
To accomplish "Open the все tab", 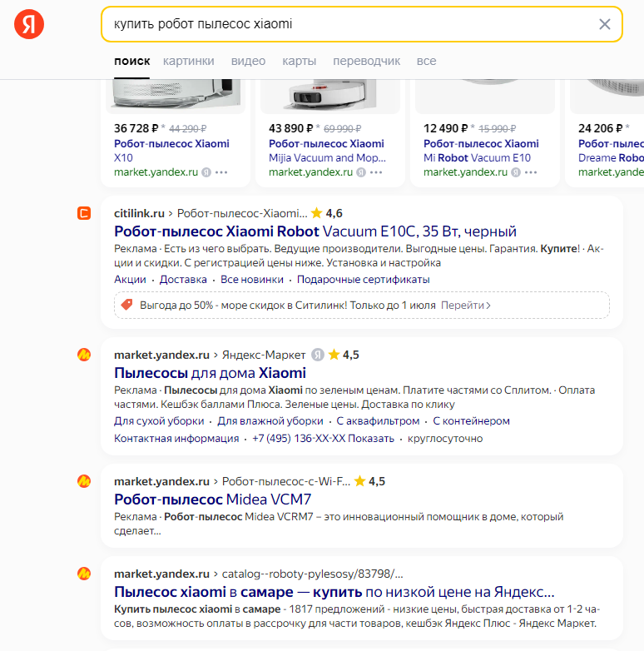I will point(426,61).
